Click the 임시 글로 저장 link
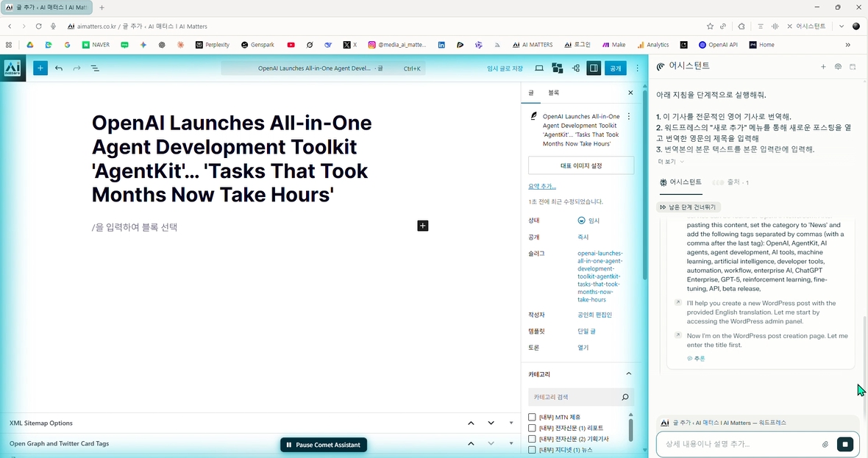Image resolution: width=868 pixels, height=458 pixels. (x=505, y=68)
